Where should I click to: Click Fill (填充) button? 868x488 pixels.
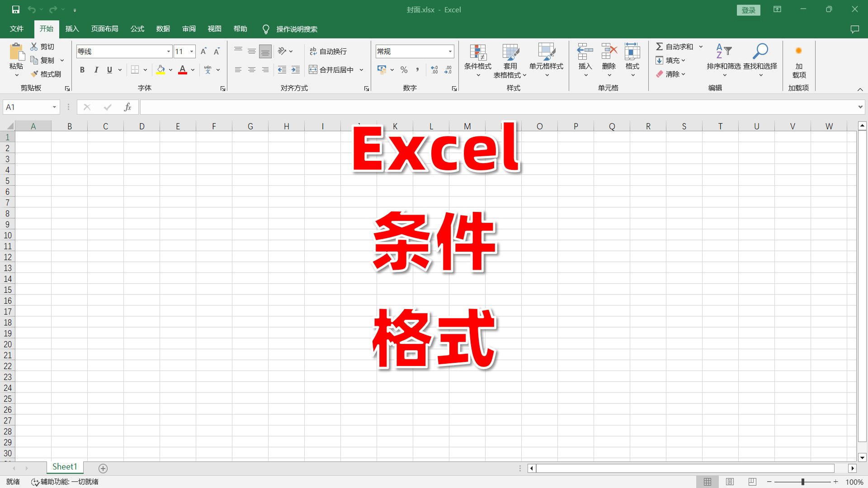tap(670, 60)
